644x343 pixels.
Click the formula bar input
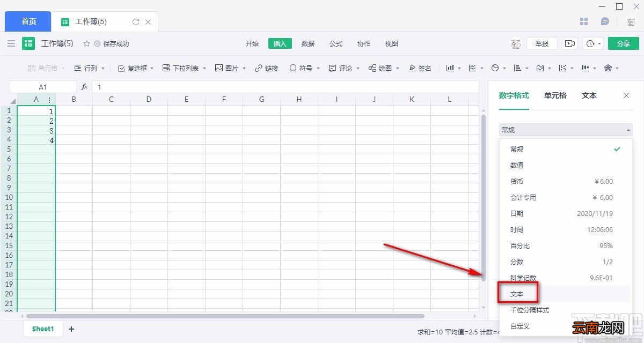pyautogui.click(x=285, y=86)
